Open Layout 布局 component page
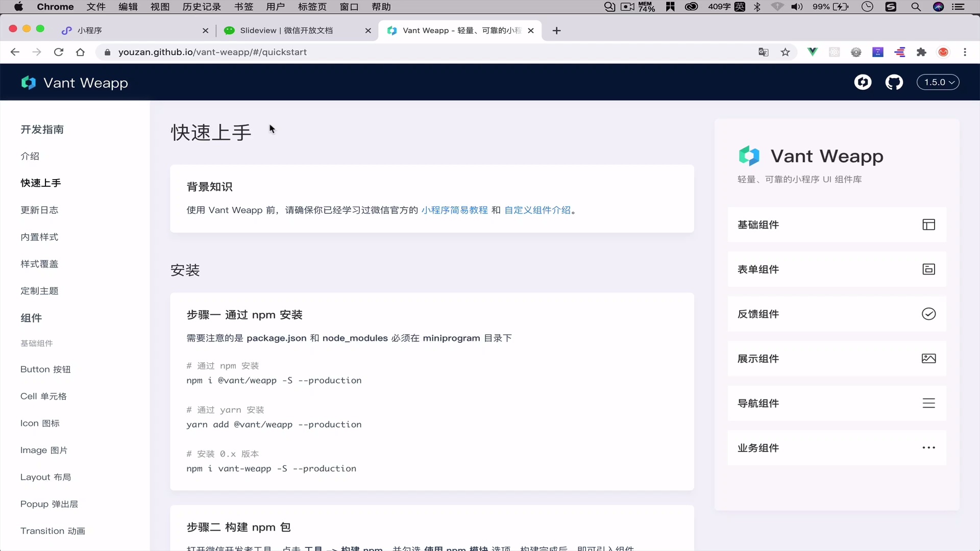 pyautogui.click(x=45, y=477)
